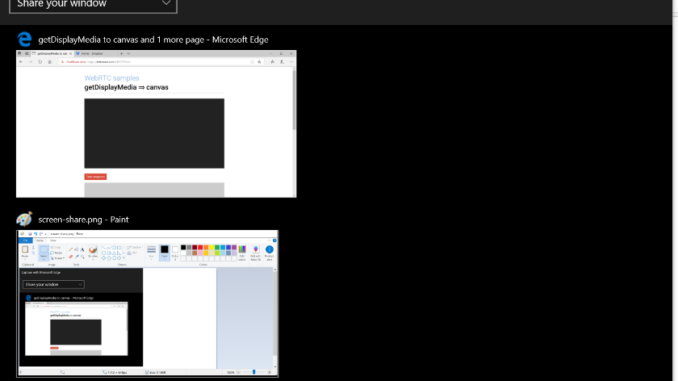Select the getDisplayMedia to canvas Edge window title
The height and width of the screenshot is (381, 678).
[153, 40]
